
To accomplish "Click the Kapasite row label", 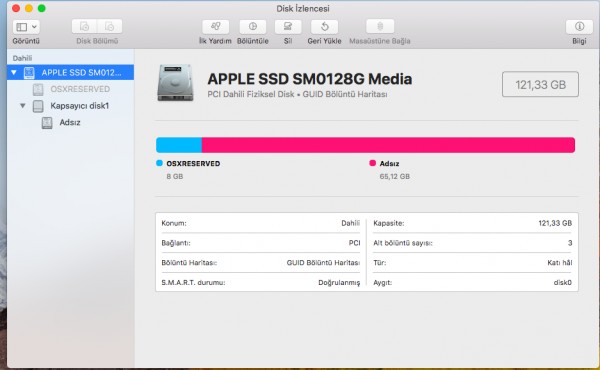I will (x=389, y=223).
